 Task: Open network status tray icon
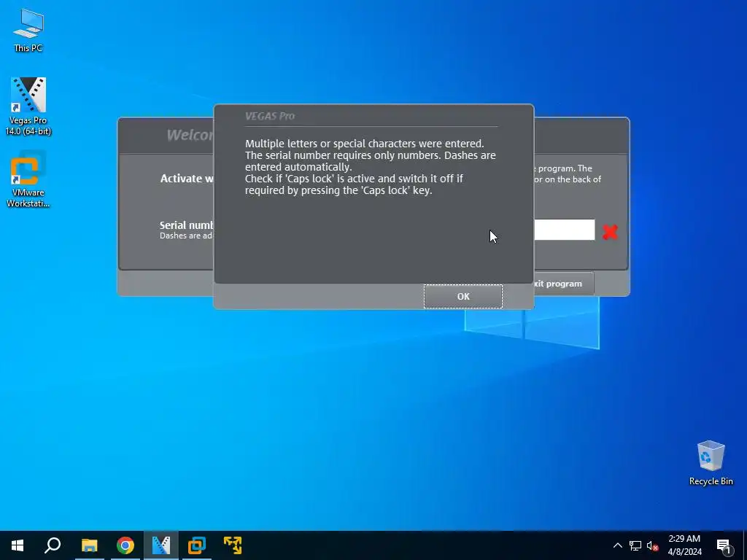click(x=635, y=545)
